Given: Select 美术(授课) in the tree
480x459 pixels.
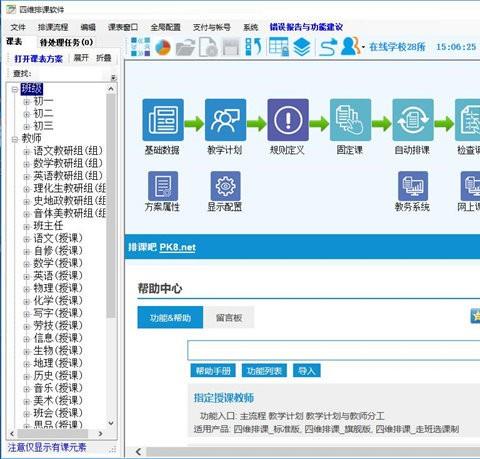Looking at the screenshot, I should (x=58, y=400).
